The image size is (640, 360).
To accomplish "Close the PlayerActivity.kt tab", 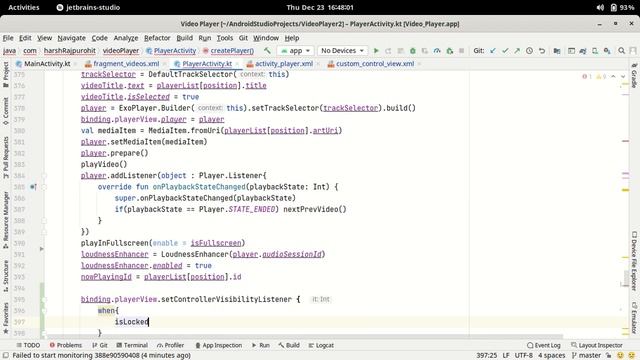I will (237, 64).
